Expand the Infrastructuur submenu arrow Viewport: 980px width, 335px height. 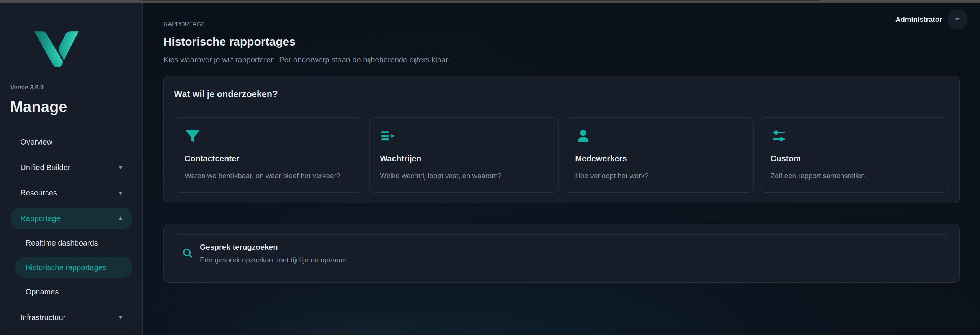click(x=121, y=317)
